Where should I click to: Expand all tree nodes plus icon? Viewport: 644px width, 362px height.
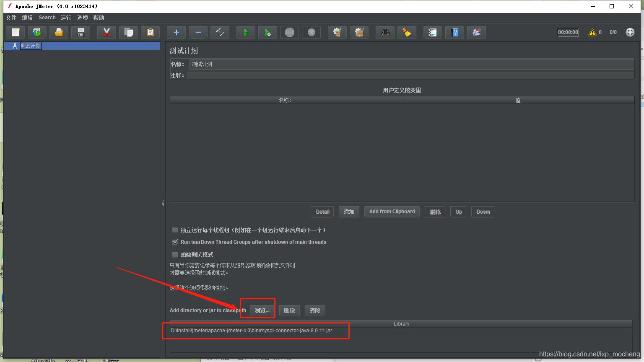[x=177, y=32]
